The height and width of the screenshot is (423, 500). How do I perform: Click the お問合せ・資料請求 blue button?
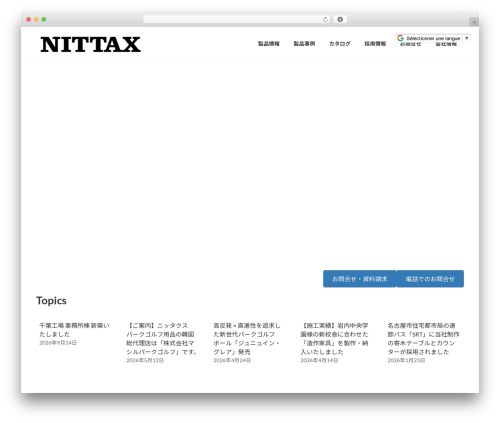pyautogui.click(x=360, y=279)
